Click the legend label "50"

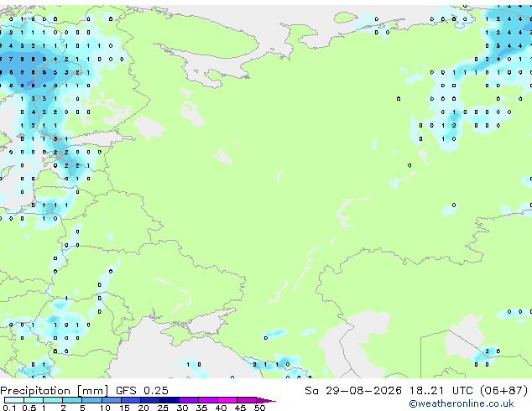point(259,408)
